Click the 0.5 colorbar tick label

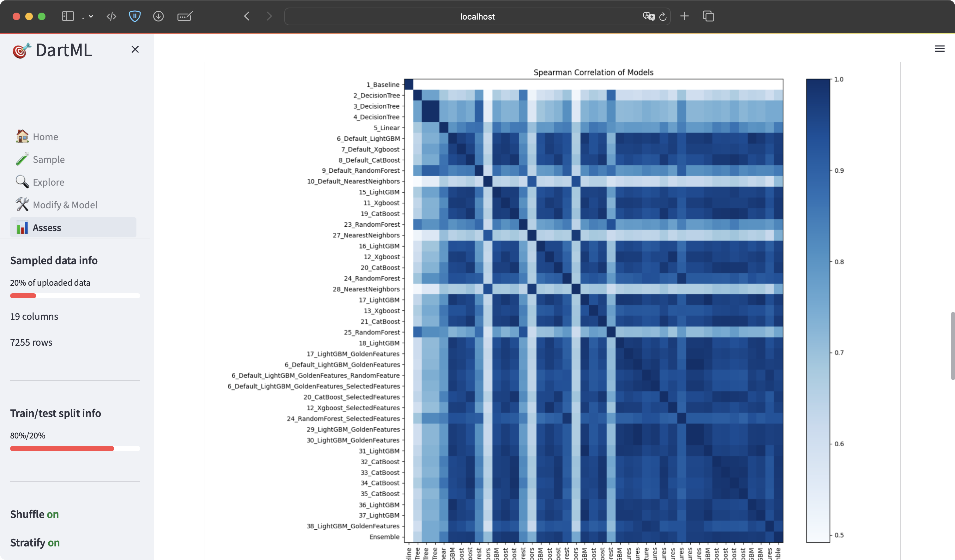(839, 535)
